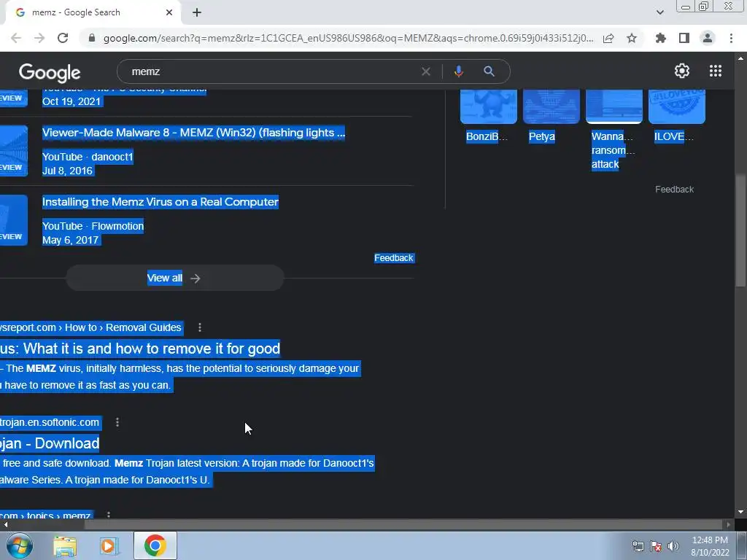Open the Chrome profile avatar
This screenshot has height=560, width=747.
(x=708, y=38)
